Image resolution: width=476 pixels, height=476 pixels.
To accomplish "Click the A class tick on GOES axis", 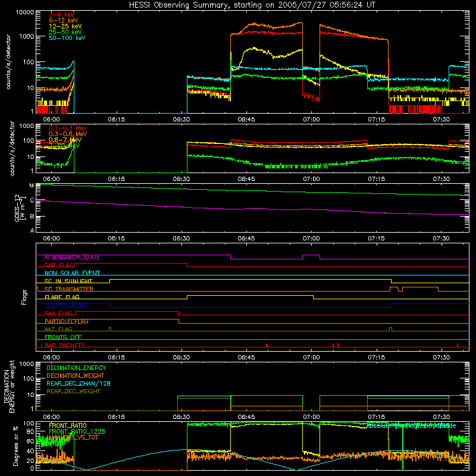I will click(32, 230).
